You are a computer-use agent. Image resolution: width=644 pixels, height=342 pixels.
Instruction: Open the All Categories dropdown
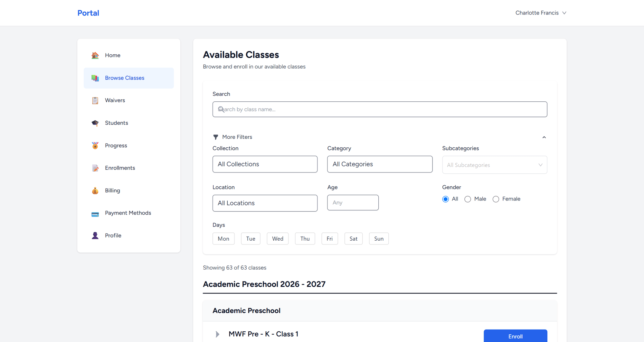click(x=380, y=164)
